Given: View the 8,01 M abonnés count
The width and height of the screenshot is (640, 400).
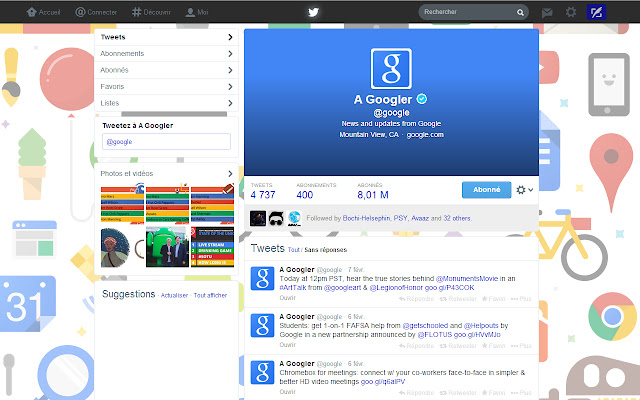Looking at the screenshot, I should point(373,191).
